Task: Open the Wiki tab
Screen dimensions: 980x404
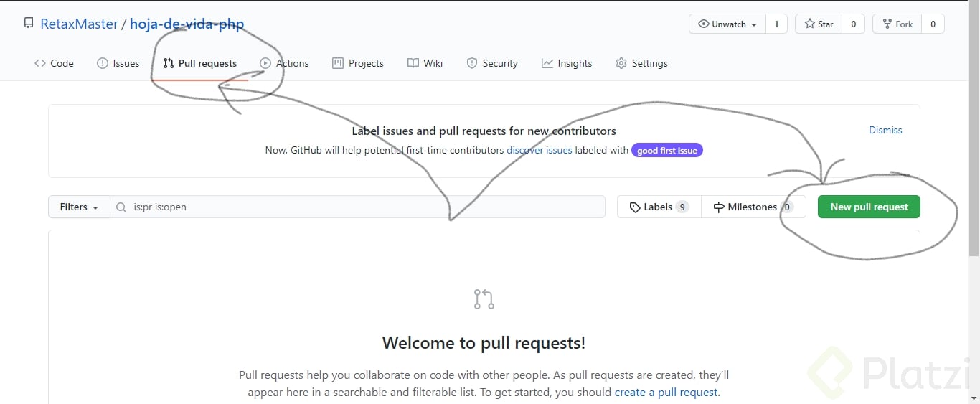Action: point(425,63)
